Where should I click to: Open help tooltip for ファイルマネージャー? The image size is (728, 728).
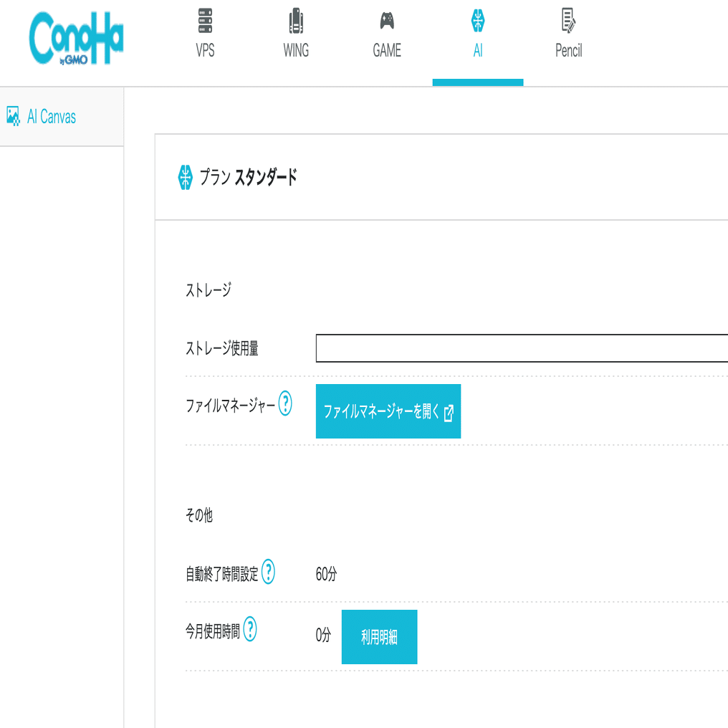pyautogui.click(x=285, y=403)
